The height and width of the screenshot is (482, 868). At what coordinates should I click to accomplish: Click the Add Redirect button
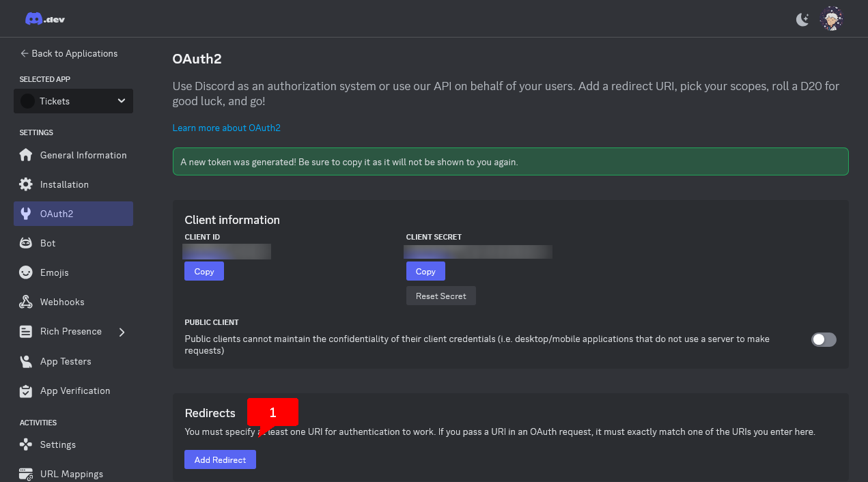click(220, 459)
